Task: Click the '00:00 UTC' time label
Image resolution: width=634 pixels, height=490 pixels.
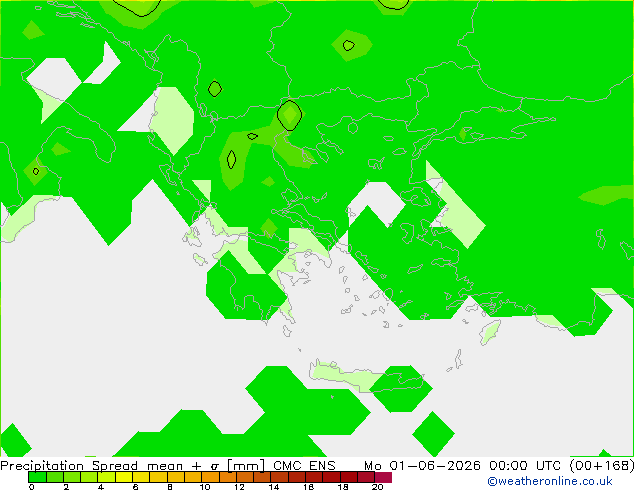Action: tap(525, 466)
